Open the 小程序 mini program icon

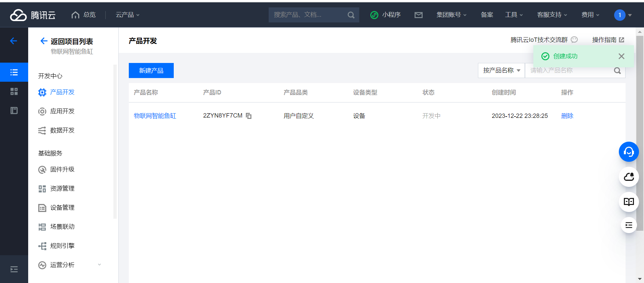click(374, 15)
